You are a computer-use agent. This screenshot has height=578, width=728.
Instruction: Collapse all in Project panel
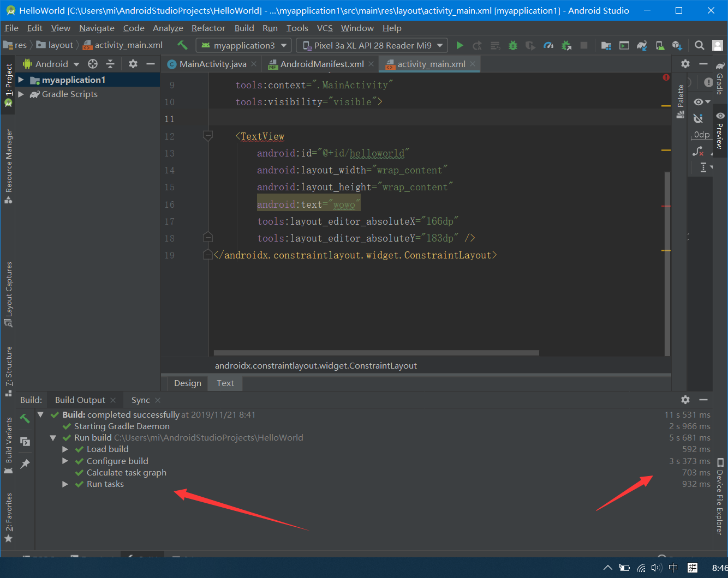[x=110, y=64]
